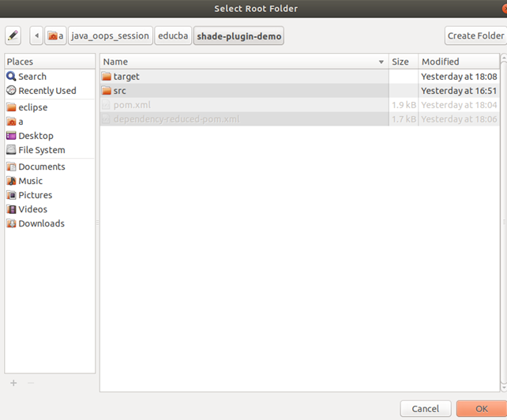Click the Name column sort arrow
The height and width of the screenshot is (420, 507).
click(x=381, y=62)
